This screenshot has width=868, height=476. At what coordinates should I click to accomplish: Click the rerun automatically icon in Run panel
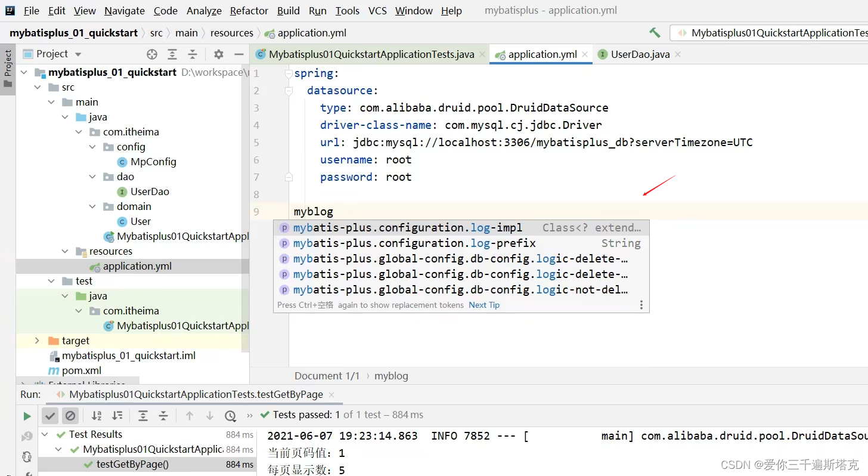coord(27,456)
